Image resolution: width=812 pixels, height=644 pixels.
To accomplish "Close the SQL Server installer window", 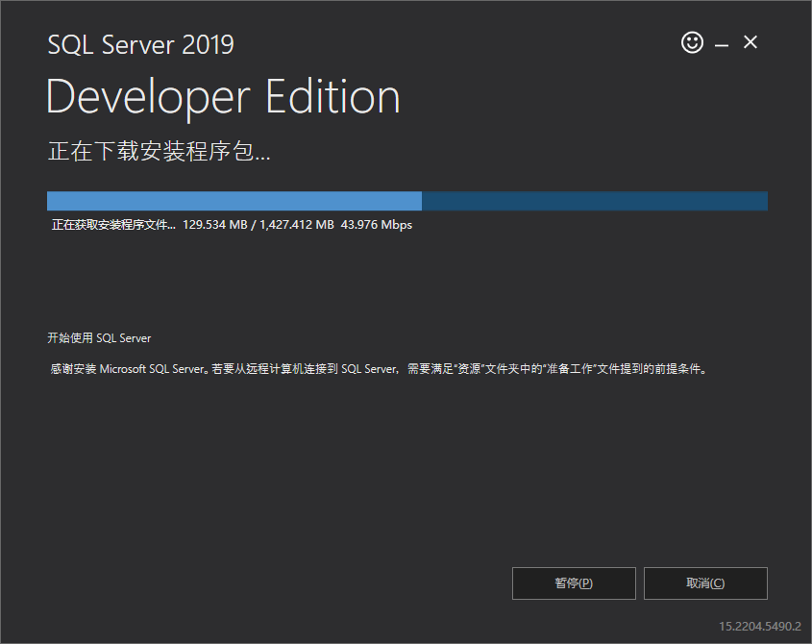I will click(750, 42).
